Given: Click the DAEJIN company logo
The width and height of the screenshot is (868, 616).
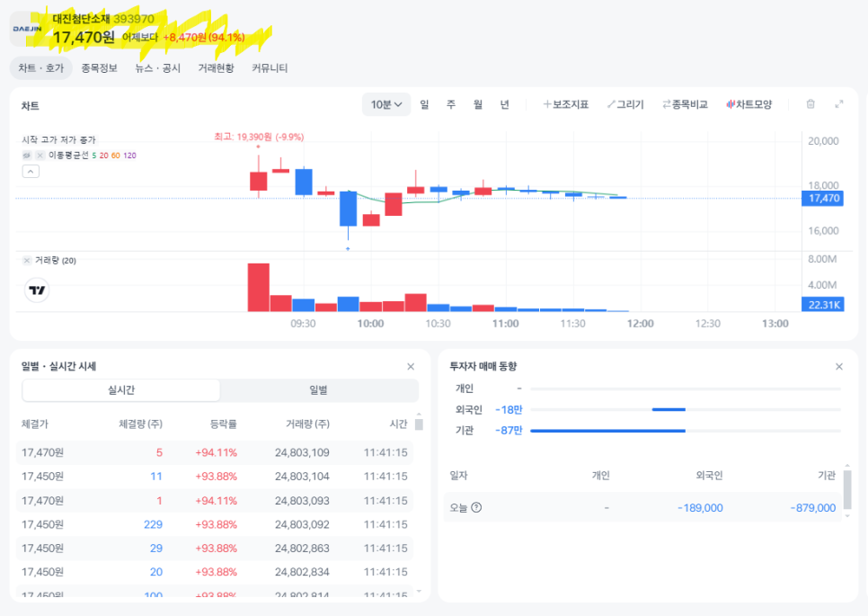Looking at the screenshot, I should (x=27, y=29).
